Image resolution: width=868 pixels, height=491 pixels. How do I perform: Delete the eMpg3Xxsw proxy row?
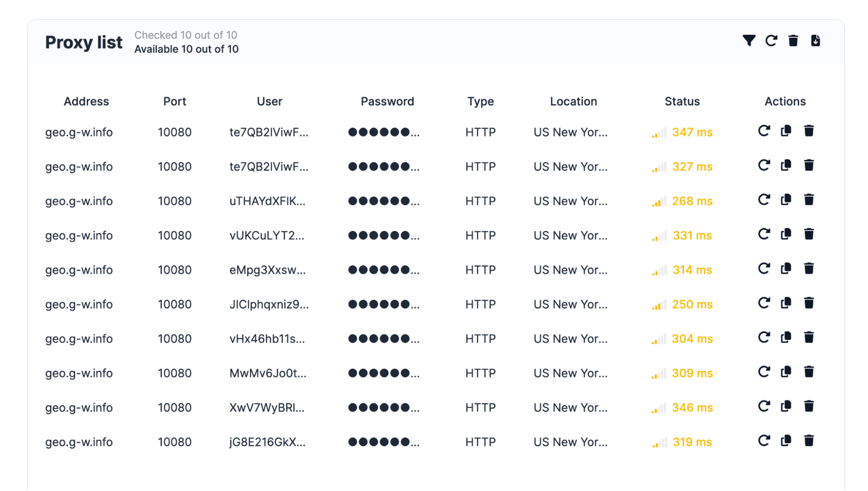click(x=809, y=269)
